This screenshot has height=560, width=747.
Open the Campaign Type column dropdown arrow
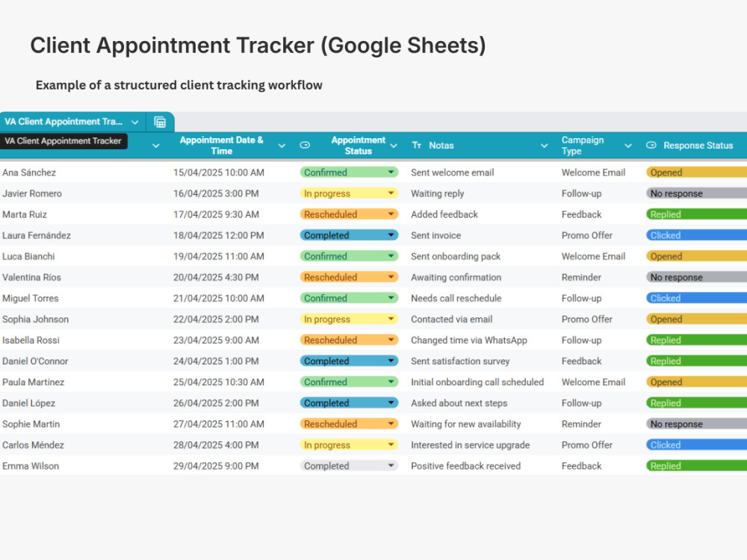click(628, 146)
